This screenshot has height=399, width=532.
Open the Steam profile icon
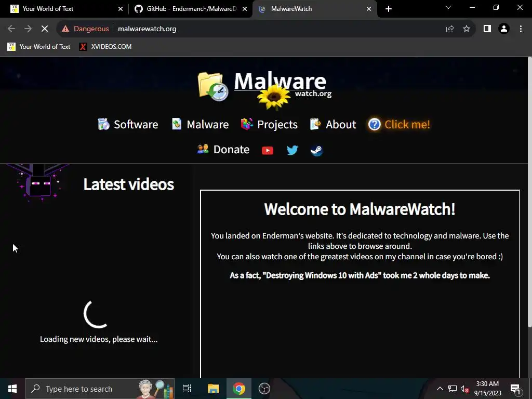coord(316,150)
